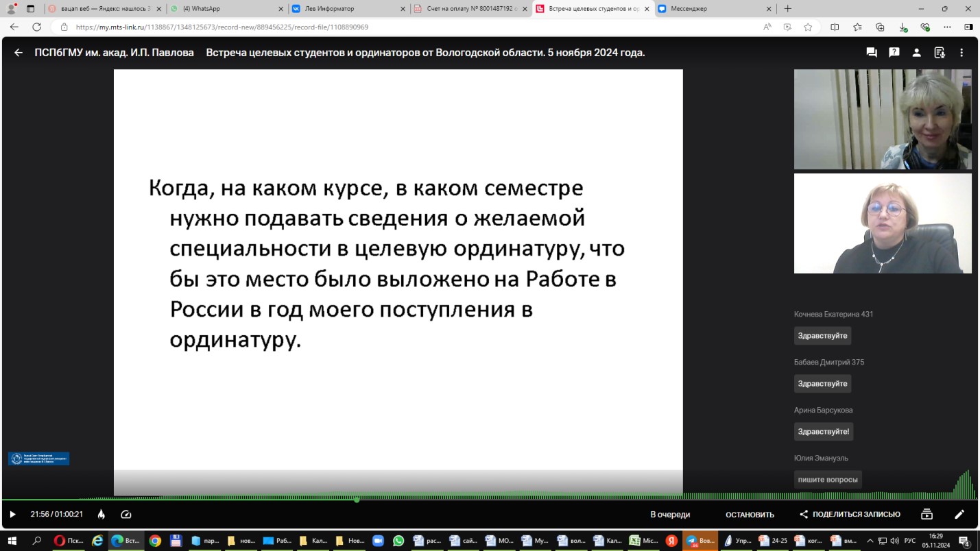Open tab actions menu icon

pos(30,9)
